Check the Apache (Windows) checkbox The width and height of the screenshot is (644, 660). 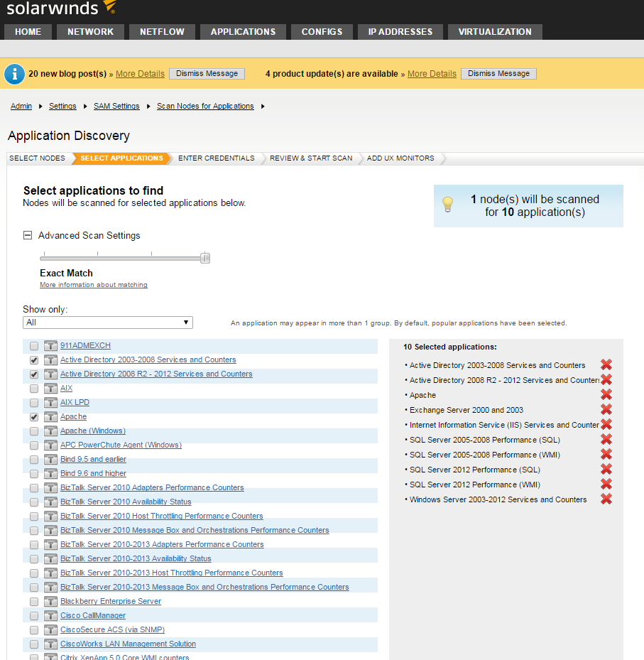click(x=34, y=431)
